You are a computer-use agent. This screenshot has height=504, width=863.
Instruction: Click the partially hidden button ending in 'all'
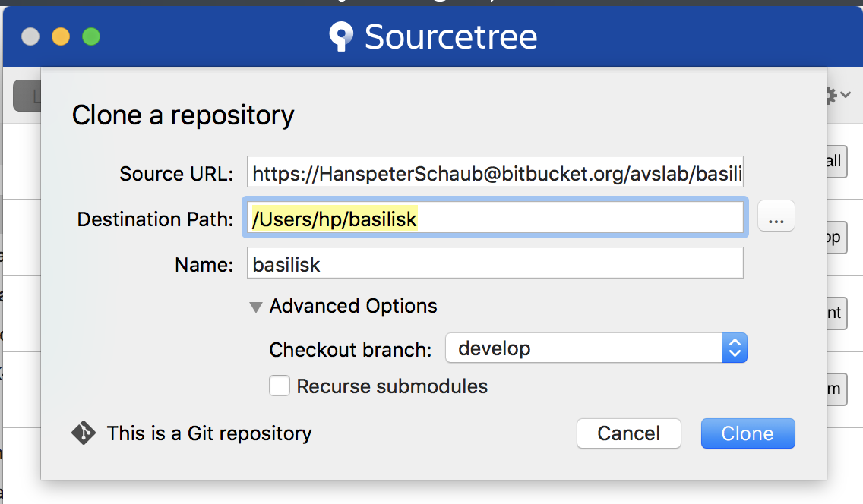(834, 162)
